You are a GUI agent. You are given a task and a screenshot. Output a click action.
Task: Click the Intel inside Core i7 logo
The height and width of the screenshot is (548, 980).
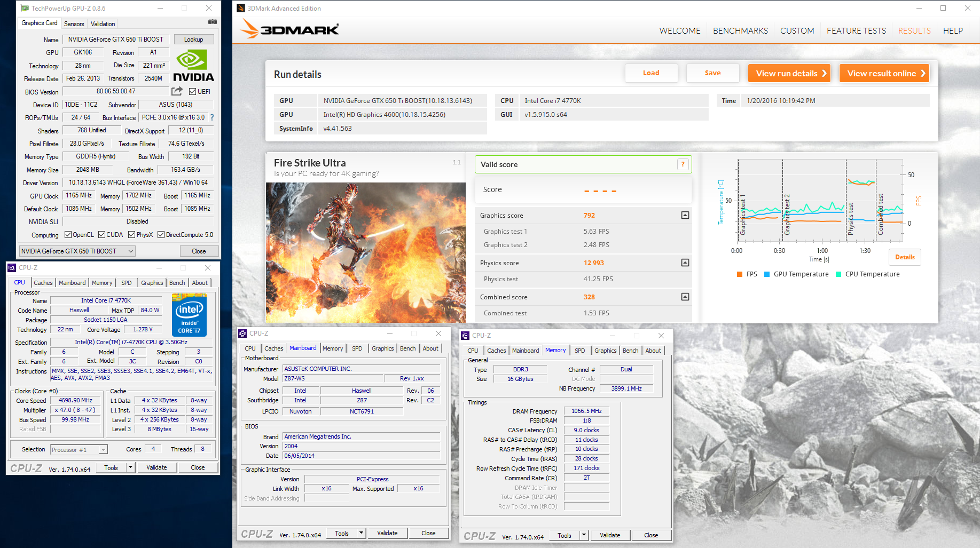coord(189,315)
